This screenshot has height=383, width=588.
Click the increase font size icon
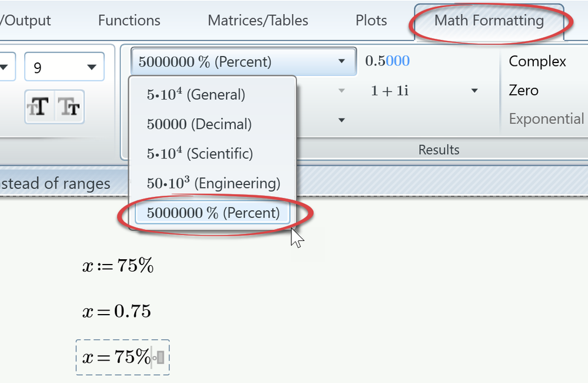[x=39, y=107]
